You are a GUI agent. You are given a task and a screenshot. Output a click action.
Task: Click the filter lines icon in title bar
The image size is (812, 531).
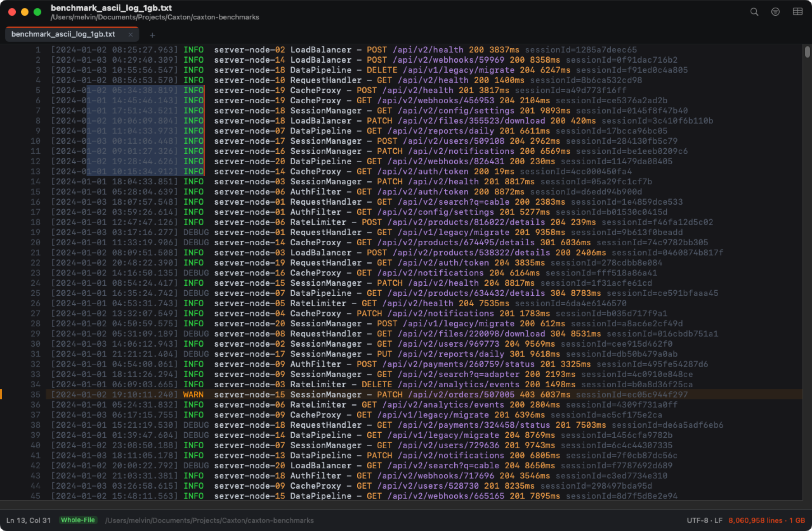[775, 12]
